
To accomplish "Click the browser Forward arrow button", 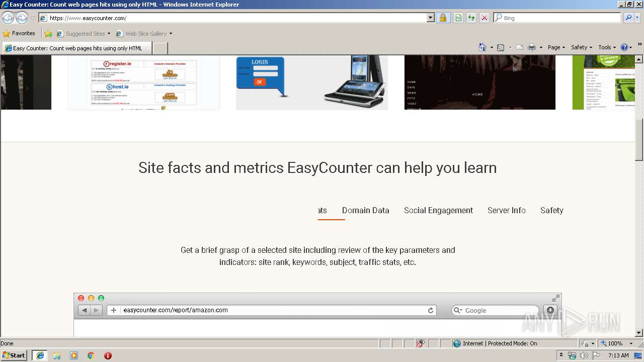I will tap(22, 18).
